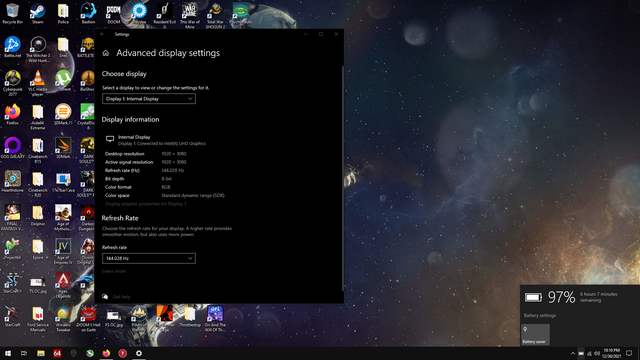The image size is (640, 360).
Task: Launch the DOOM desktop shortcut
Action: click(x=113, y=13)
